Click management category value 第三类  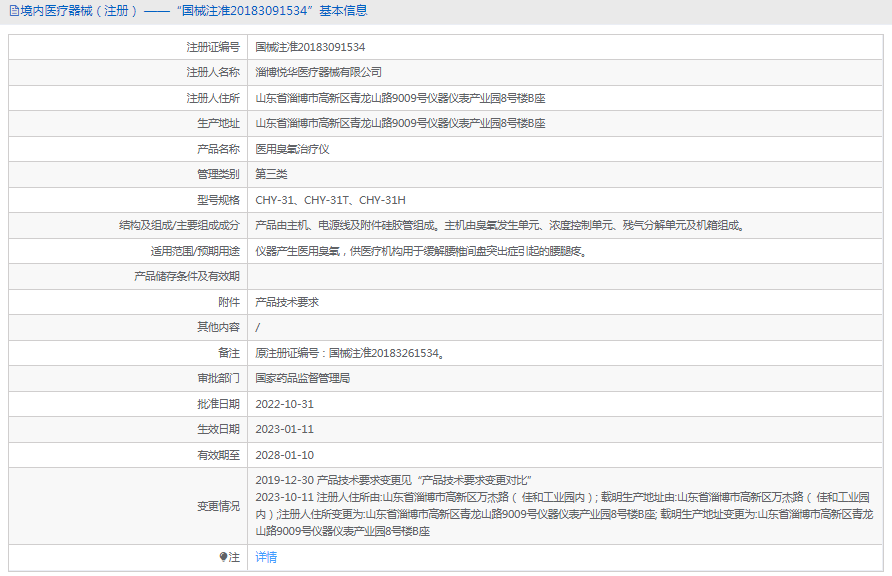point(271,174)
